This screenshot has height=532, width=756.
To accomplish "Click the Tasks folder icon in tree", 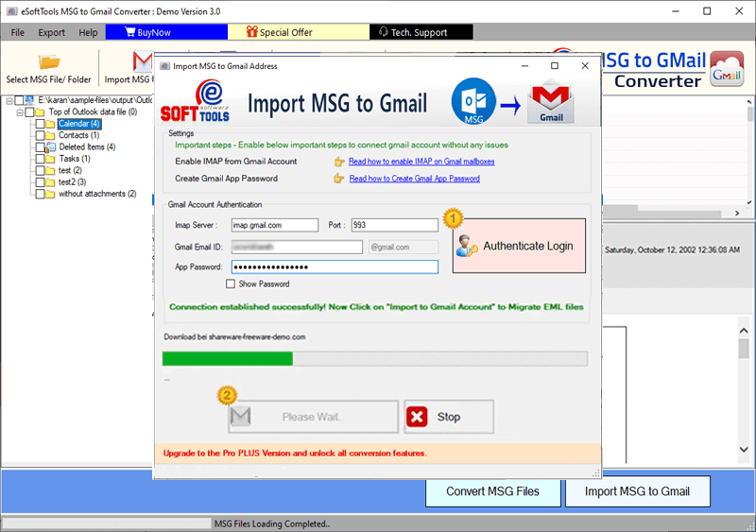I will pyautogui.click(x=50, y=159).
